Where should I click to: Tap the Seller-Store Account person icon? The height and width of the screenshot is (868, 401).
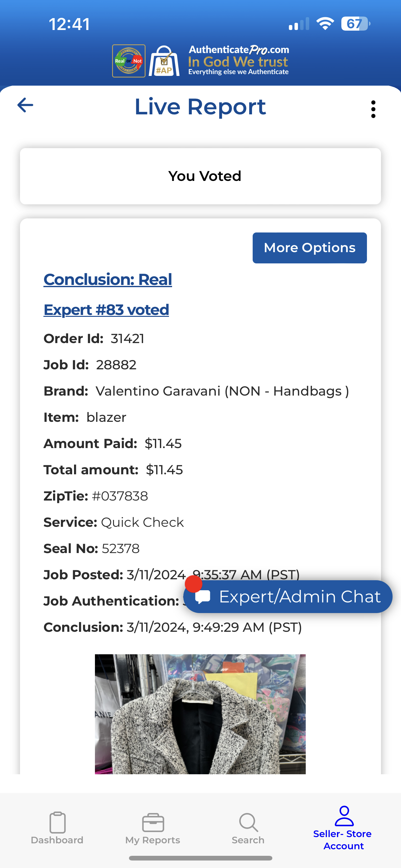tap(344, 816)
